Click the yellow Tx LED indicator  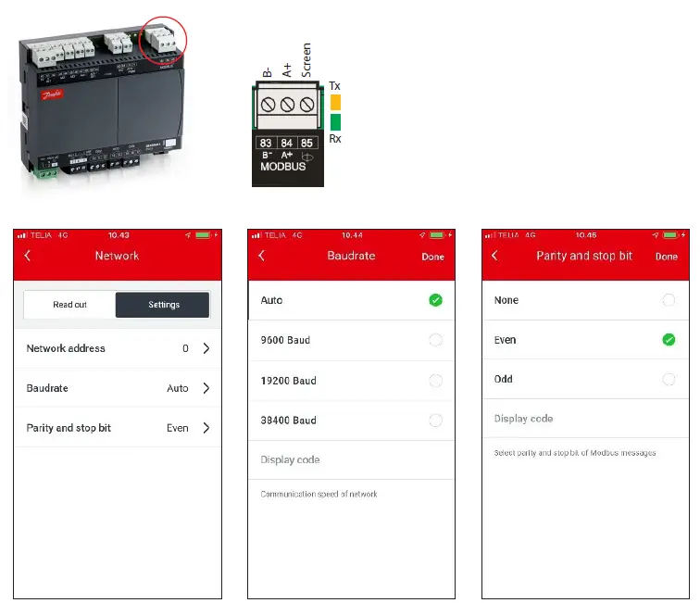tap(335, 102)
